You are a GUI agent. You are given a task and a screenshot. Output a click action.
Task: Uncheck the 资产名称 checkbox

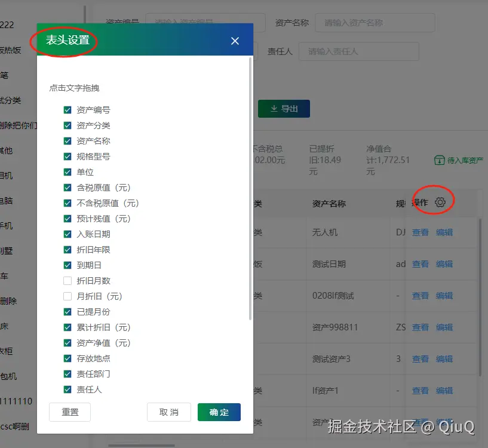[67, 141]
